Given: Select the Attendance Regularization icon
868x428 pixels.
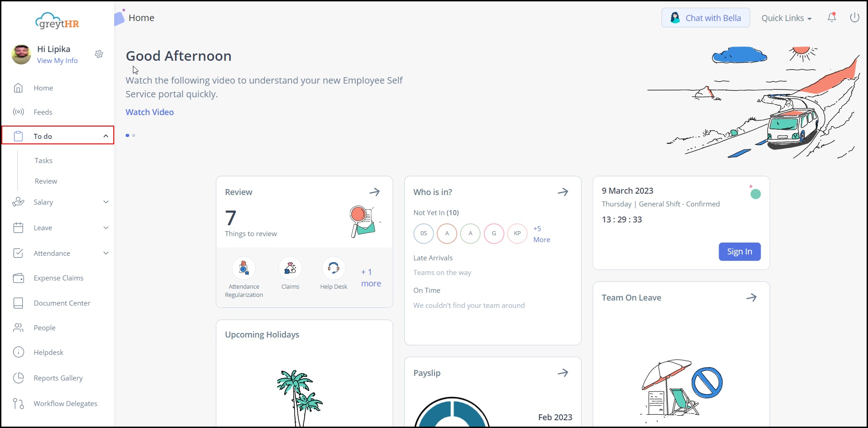Looking at the screenshot, I should [243, 268].
